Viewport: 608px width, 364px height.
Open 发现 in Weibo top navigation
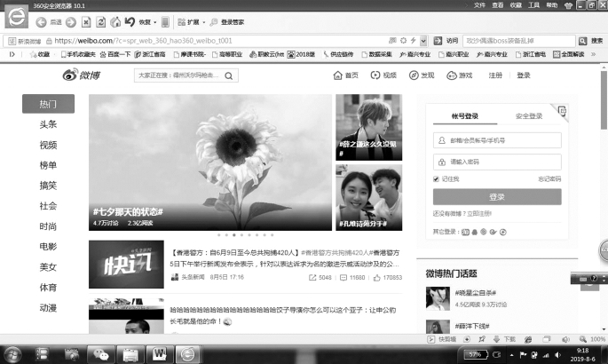point(422,75)
